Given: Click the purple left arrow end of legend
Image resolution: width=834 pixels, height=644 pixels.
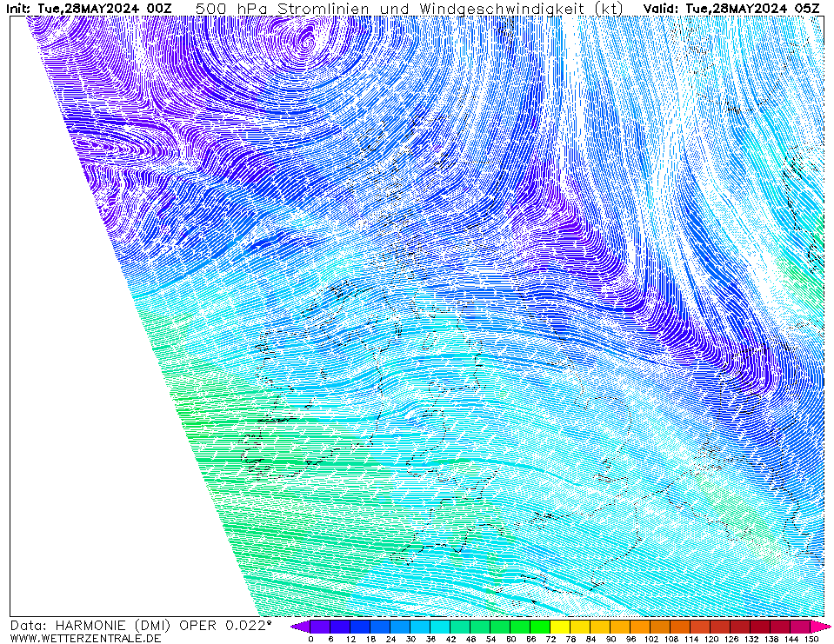Looking at the screenshot, I should point(301,627).
